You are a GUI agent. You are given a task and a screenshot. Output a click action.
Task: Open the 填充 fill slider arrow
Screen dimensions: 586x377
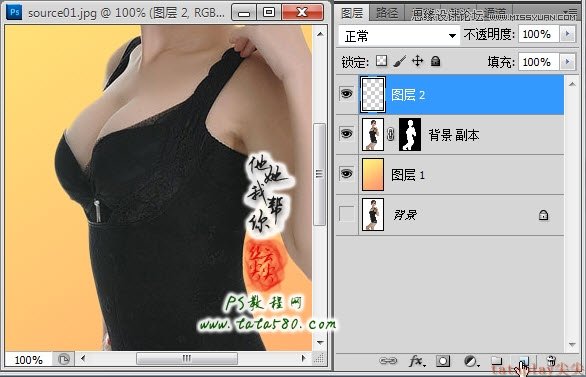pyautogui.click(x=568, y=61)
